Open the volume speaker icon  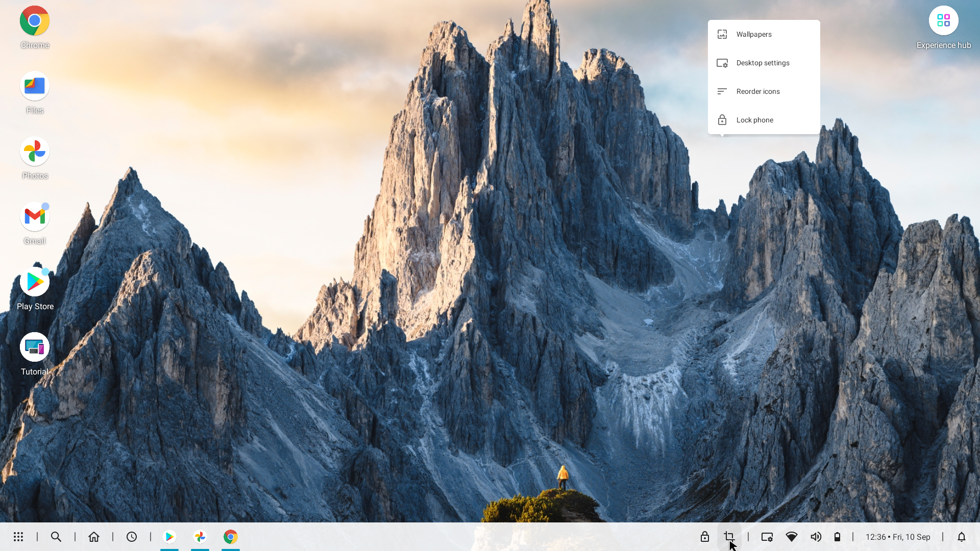pos(816,537)
